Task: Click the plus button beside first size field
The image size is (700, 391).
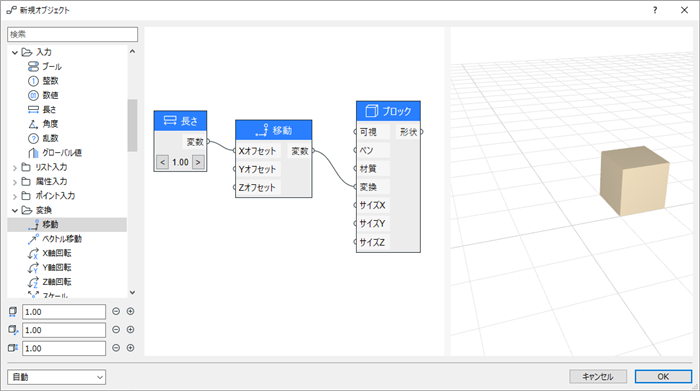Action: click(130, 312)
